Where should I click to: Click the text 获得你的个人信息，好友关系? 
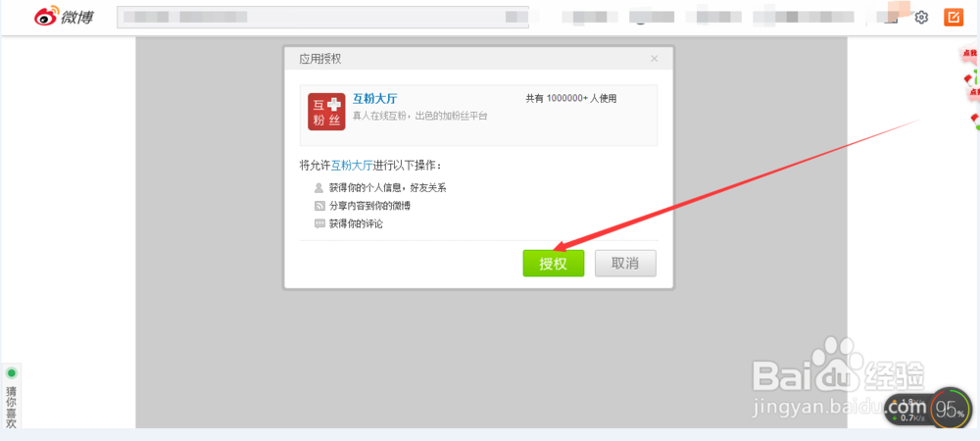pyautogui.click(x=388, y=187)
